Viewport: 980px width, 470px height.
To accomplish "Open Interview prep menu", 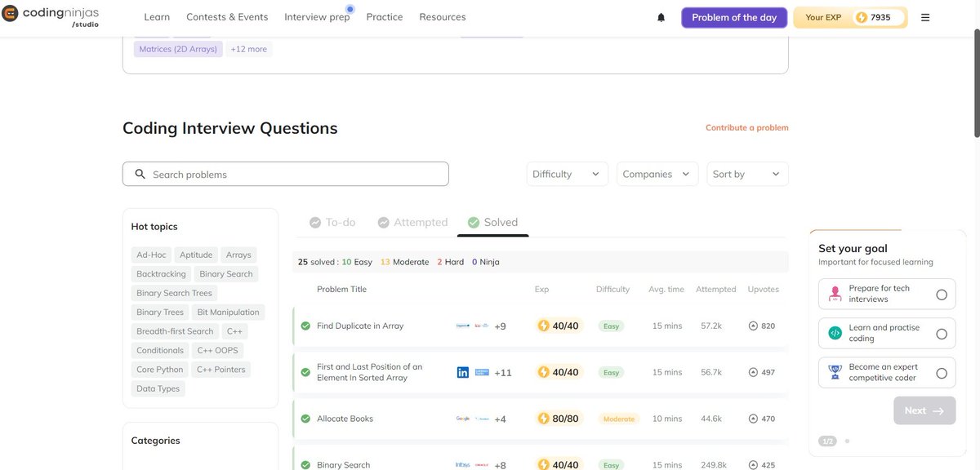I will click(317, 17).
